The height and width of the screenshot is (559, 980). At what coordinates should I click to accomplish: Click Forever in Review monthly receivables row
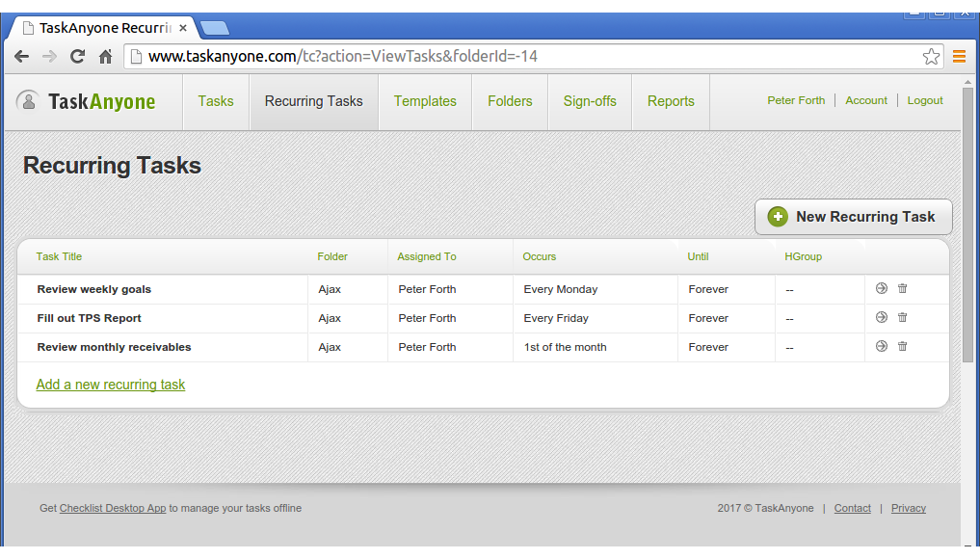[708, 347]
